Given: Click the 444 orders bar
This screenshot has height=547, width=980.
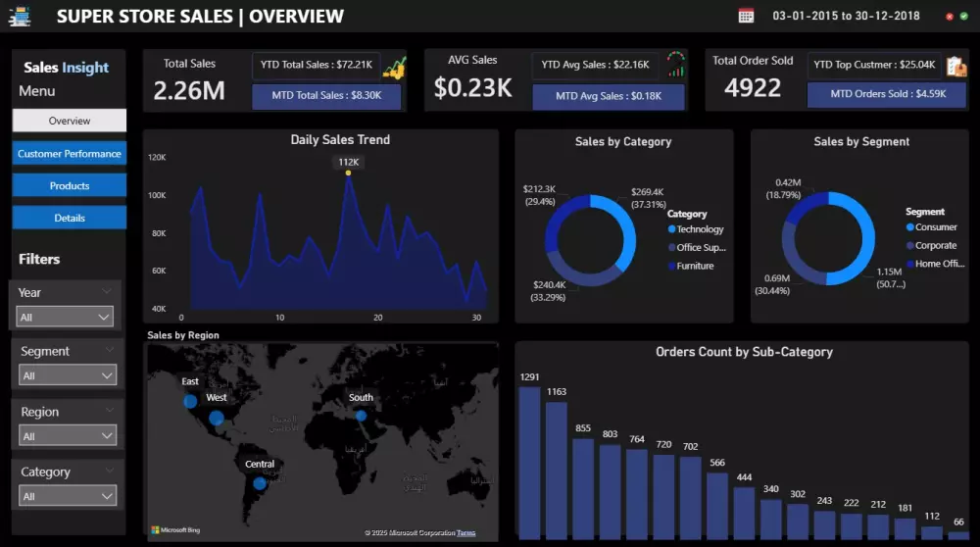Looking at the screenshot, I should tap(745, 513).
